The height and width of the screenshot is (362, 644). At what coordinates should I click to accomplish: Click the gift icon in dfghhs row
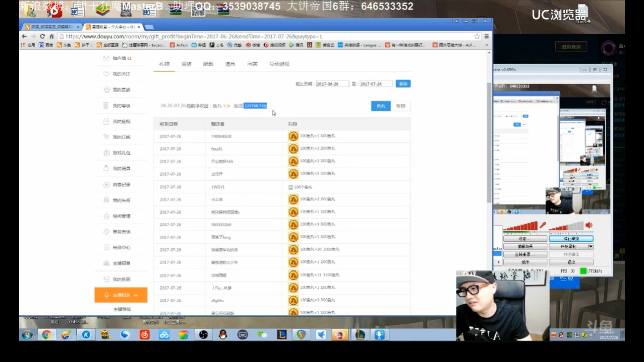293,300
